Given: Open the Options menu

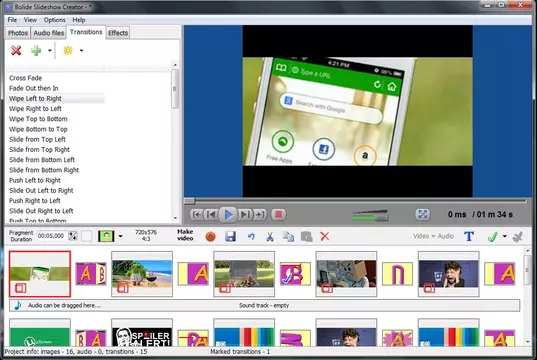Looking at the screenshot, I should (x=54, y=20).
